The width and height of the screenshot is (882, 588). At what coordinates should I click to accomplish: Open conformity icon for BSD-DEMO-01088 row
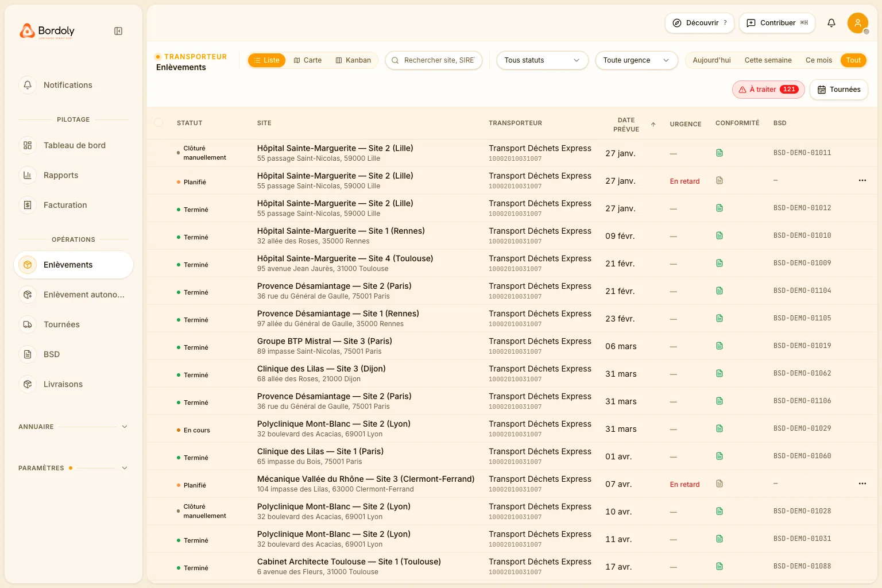tap(719, 566)
